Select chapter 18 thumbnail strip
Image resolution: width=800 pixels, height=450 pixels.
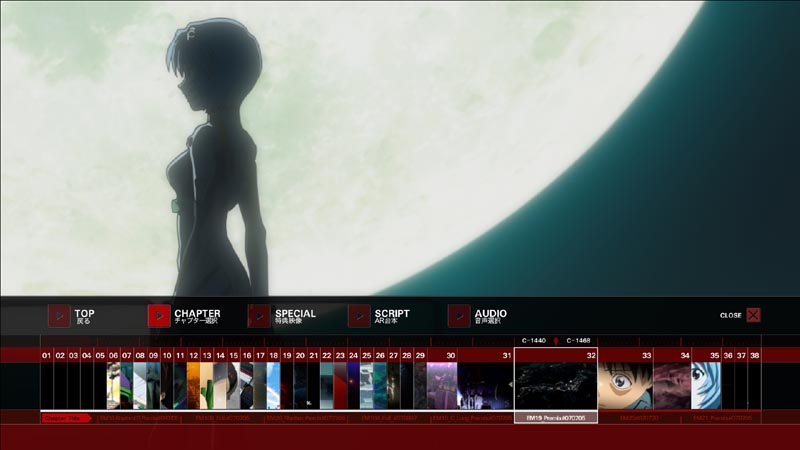click(x=273, y=385)
